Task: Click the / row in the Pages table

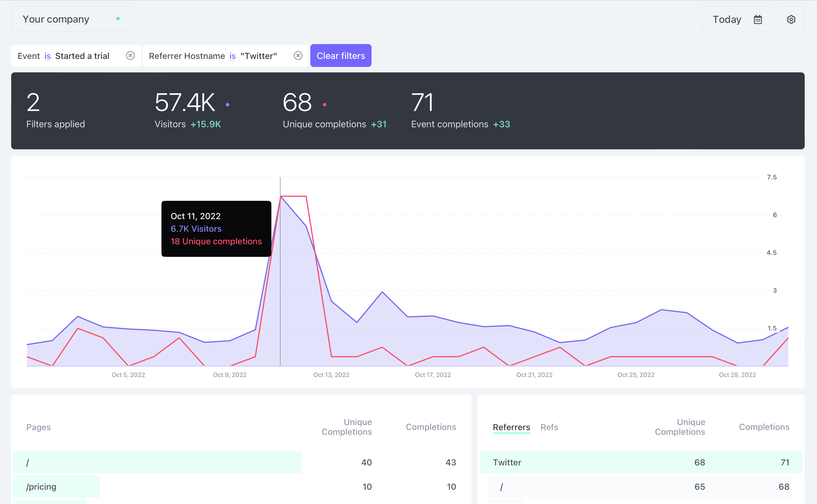Action: pos(28,462)
